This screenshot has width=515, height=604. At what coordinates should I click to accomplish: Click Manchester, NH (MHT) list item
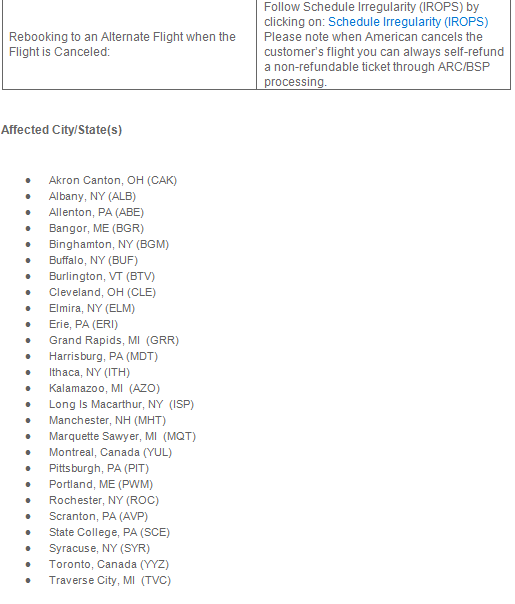[107, 420]
